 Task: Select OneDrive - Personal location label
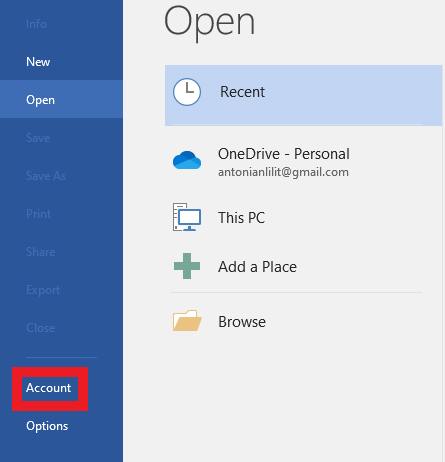tap(284, 154)
